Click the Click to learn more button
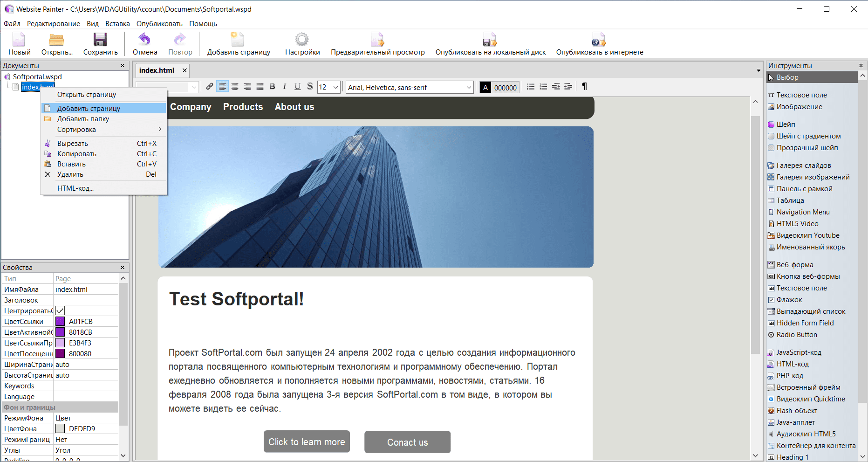The image size is (868, 462). pos(307,441)
